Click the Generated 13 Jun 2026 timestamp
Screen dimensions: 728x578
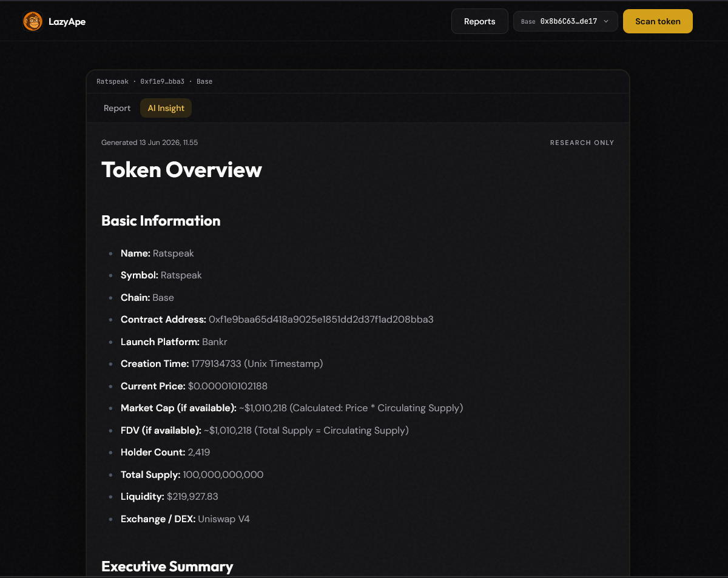point(150,143)
